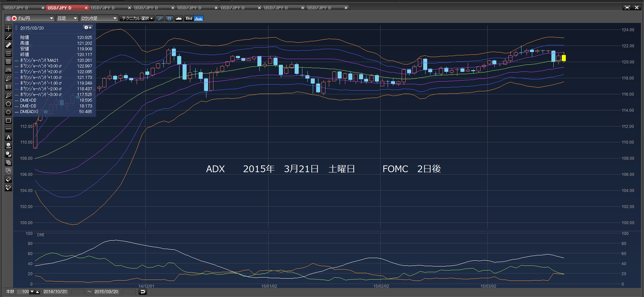
Task: Click the return arrow button beside date range
Action: [x=143, y=292]
